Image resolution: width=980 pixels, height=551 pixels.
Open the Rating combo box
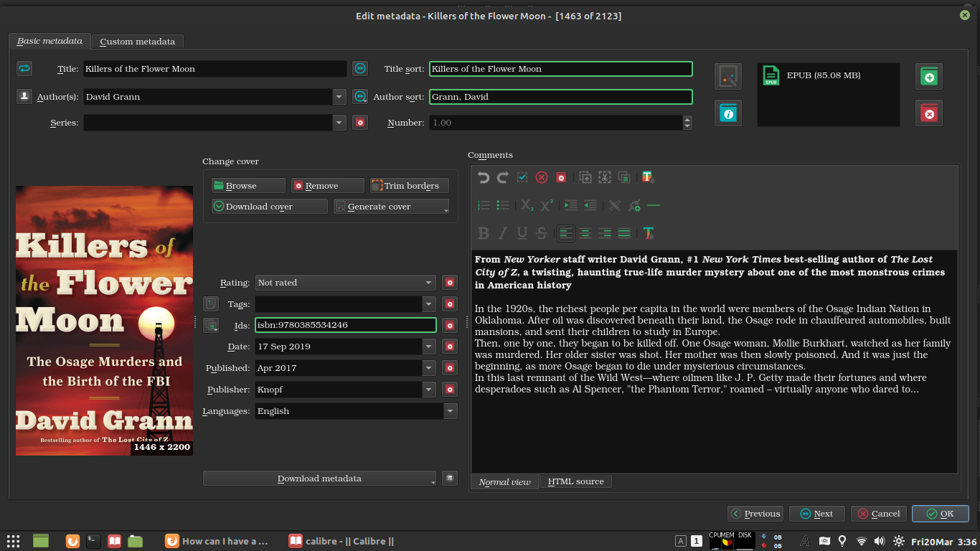tap(346, 283)
